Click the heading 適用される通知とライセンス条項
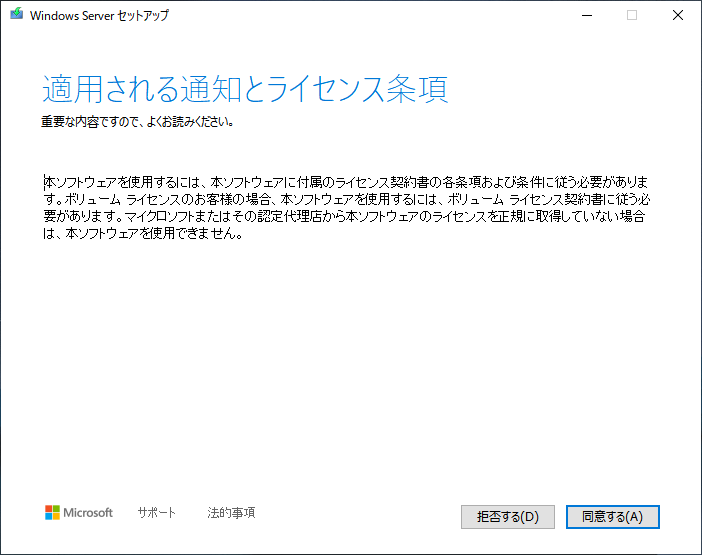702x555 pixels. click(245, 89)
